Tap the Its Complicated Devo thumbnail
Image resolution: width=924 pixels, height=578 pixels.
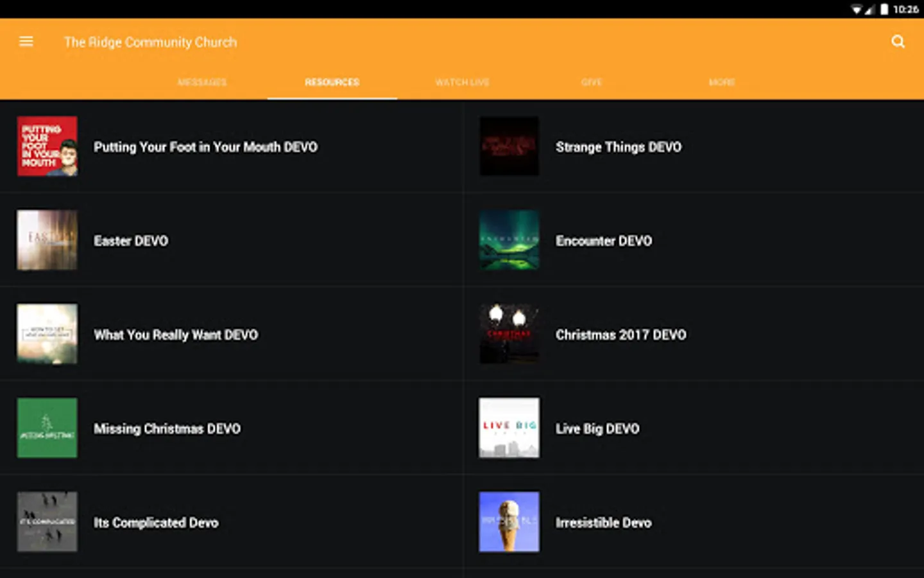pos(47,521)
